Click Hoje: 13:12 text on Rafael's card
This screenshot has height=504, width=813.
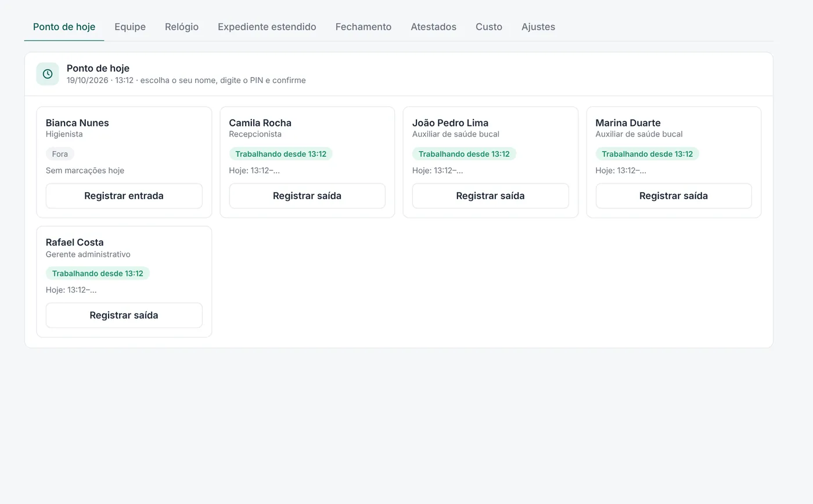[x=71, y=290]
